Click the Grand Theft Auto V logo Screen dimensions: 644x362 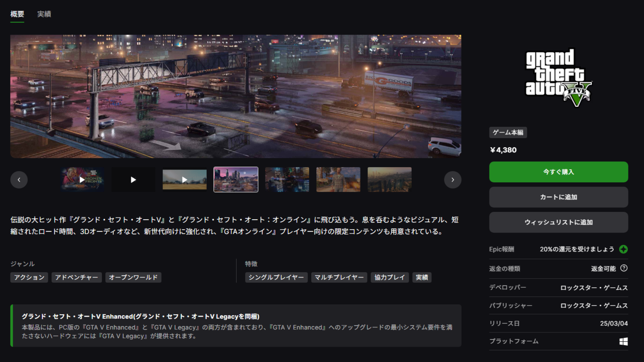point(558,78)
